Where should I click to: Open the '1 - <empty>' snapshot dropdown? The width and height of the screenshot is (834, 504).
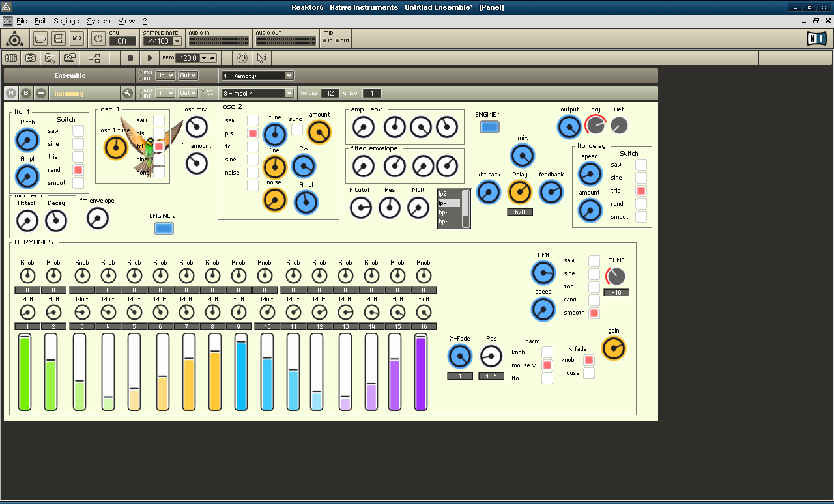(x=258, y=76)
